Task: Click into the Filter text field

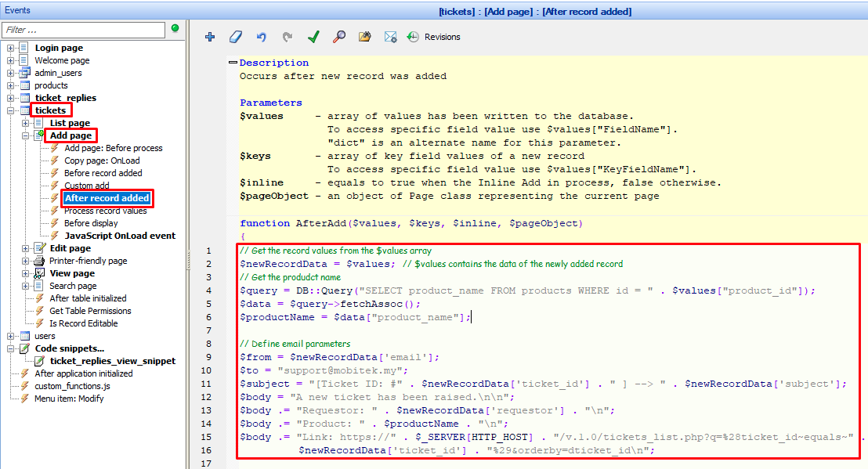Action: [83, 30]
